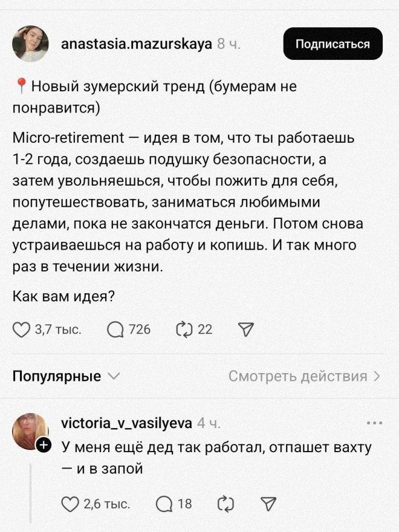This screenshot has width=399, height=532.
Task: Like victoria_v_vasilyeva's reply
Action: tap(71, 504)
